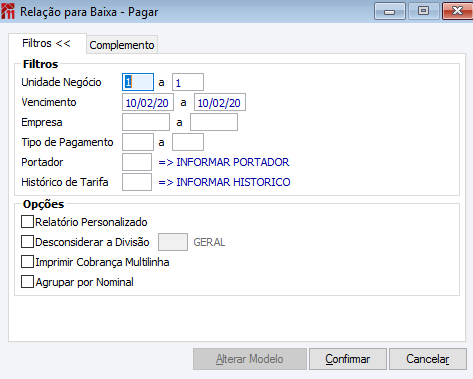Viewport: 473px width, 379px height.
Task: Click the Unidade Negócio label
Action: click(61, 82)
